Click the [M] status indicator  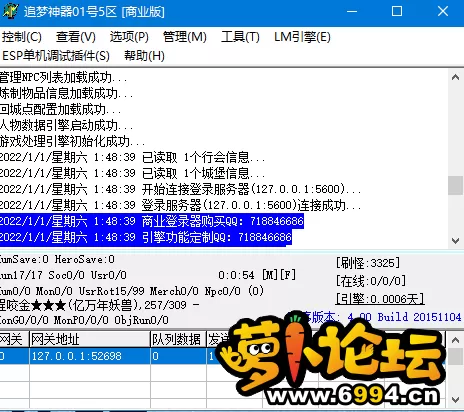270,275
